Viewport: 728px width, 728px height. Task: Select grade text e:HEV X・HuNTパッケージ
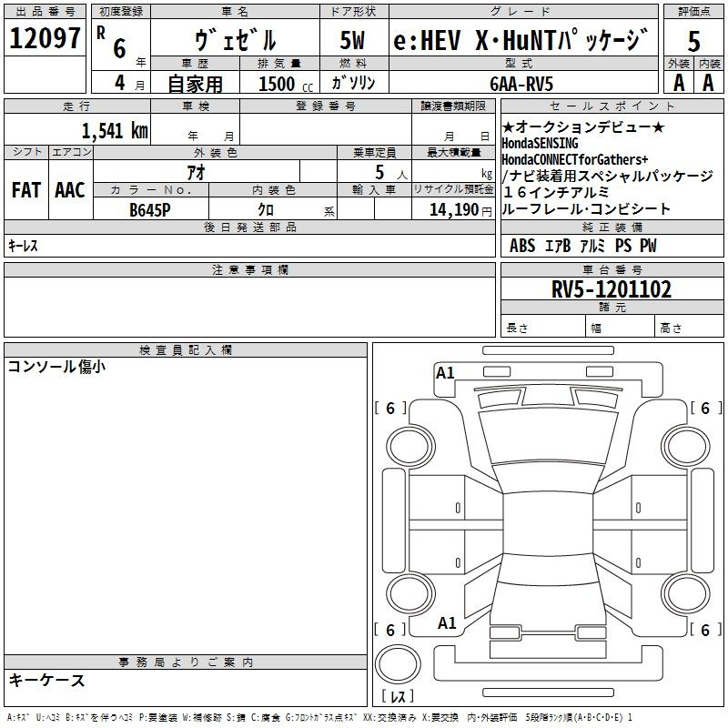(x=521, y=40)
